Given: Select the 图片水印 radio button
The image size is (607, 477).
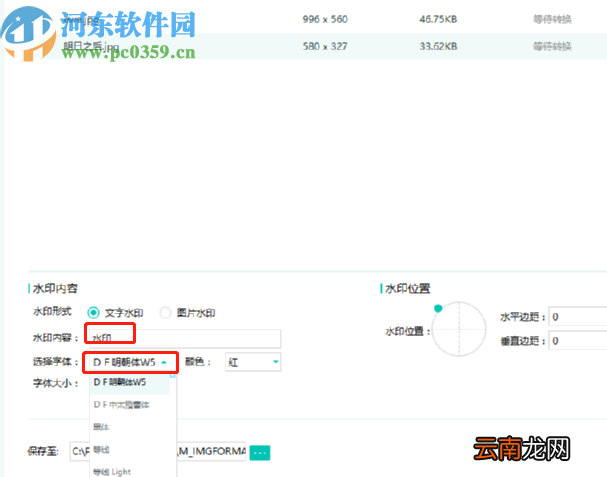Looking at the screenshot, I should tap(165, 312).
